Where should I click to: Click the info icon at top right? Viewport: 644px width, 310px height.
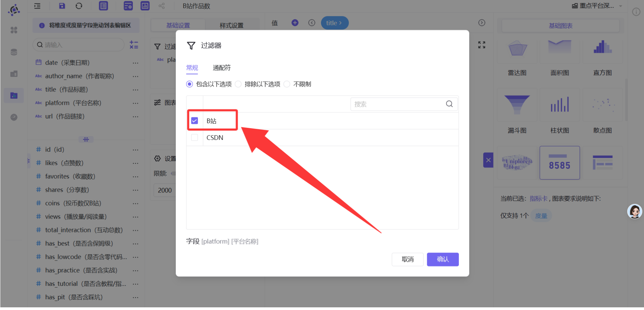636,12
